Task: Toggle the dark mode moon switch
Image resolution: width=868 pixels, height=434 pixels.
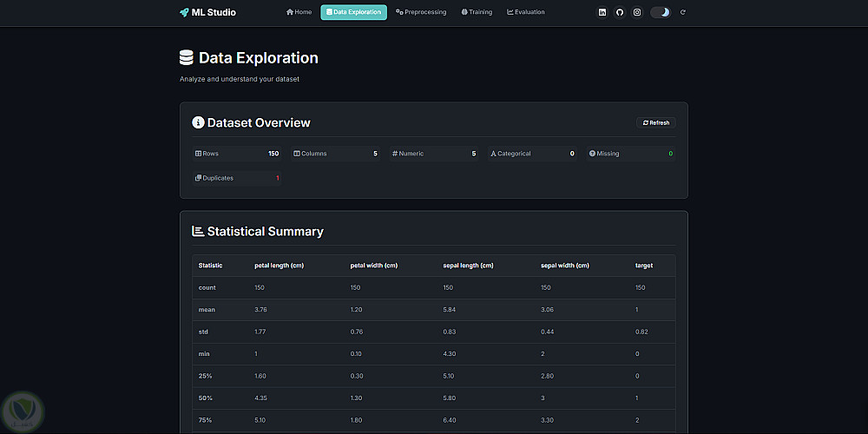Action: 661,12
